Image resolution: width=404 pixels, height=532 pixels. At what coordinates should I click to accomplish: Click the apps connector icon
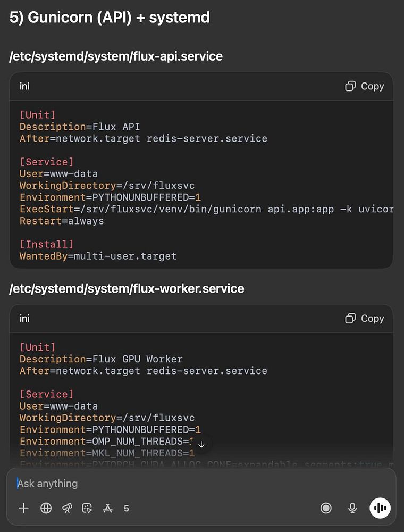107,508
